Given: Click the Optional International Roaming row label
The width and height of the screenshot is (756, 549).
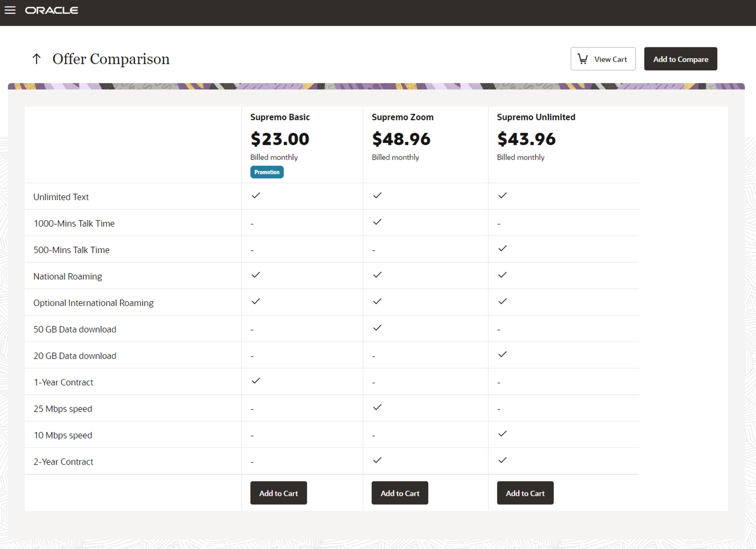Looking at the screenshot, I should 93,303.
